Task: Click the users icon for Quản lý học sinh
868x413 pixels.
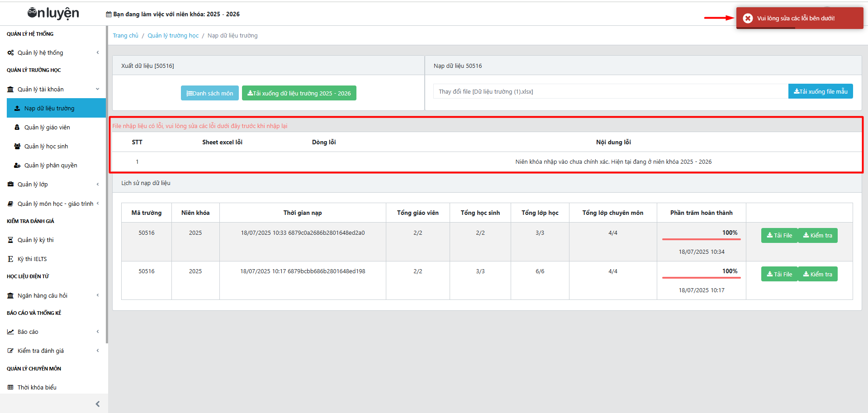Action: click(x=17, y=147)
